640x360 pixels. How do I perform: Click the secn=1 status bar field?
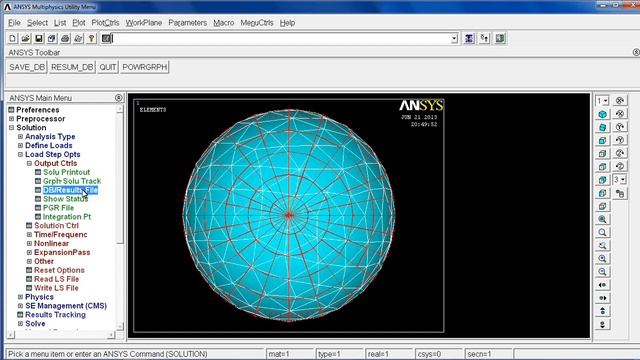[x=488, y=354]
